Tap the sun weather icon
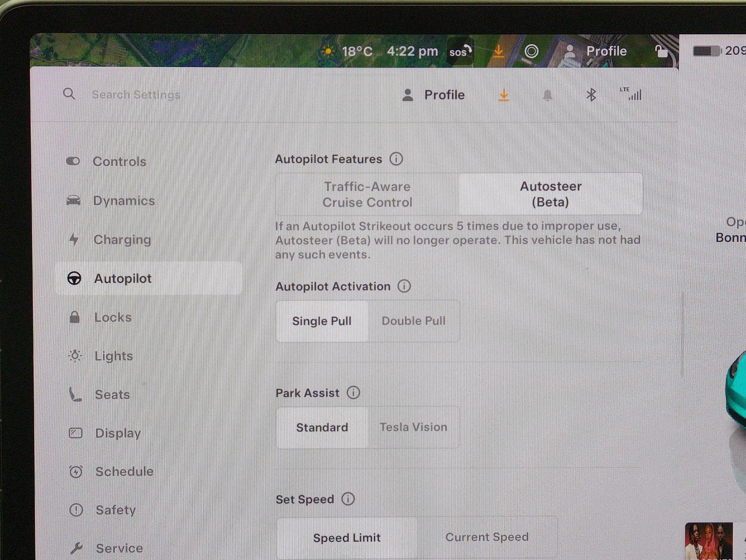The height and width of the screenshot is (560, 746). click(328, 51)
